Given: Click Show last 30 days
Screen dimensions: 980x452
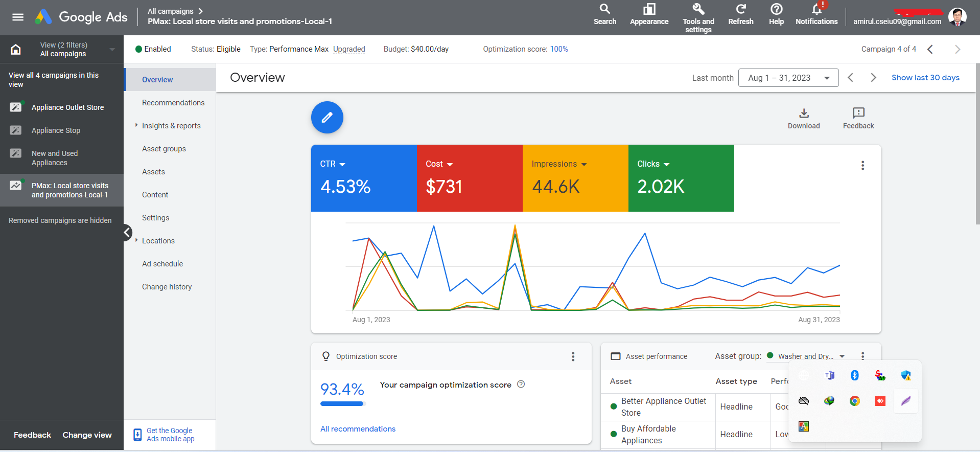Looking at the screenshot, I should click(925, 78).
